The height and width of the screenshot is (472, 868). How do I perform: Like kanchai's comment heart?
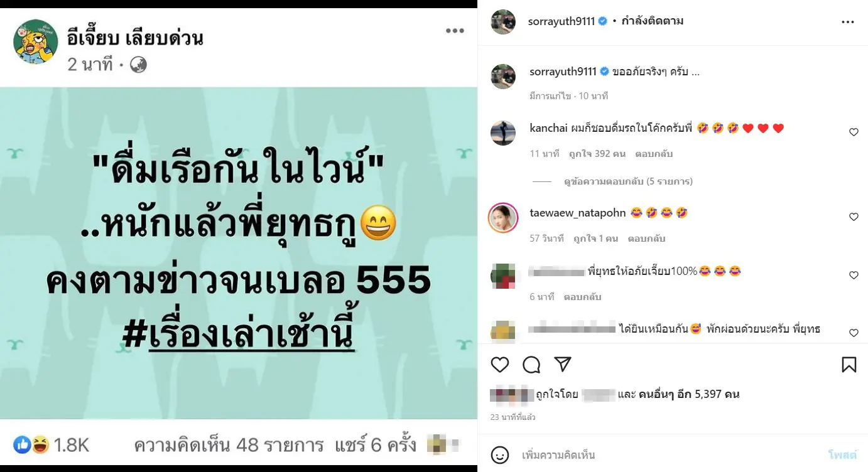[854, 132]
